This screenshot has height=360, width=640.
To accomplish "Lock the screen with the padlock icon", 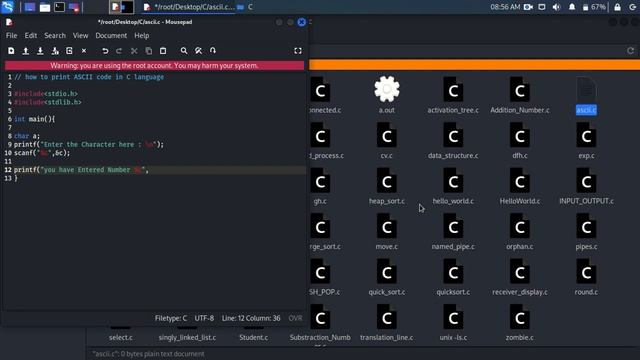I will [618, 7].
